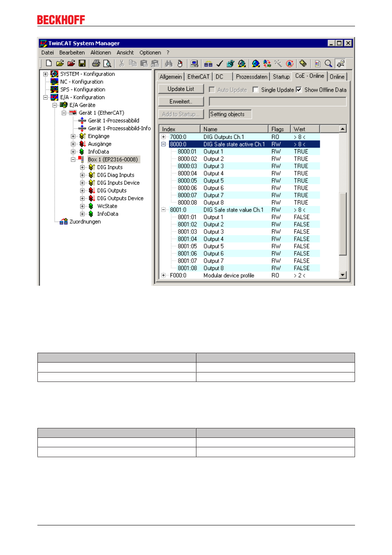392x555 pixels.
Task: Open the Aktionen menu
Action: pos(101,53)
